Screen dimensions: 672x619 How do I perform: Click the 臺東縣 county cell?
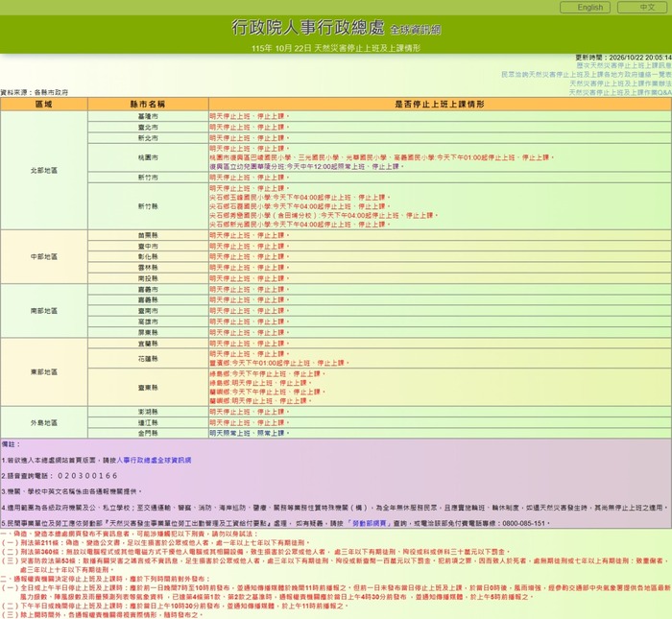(x=148, y=388)
